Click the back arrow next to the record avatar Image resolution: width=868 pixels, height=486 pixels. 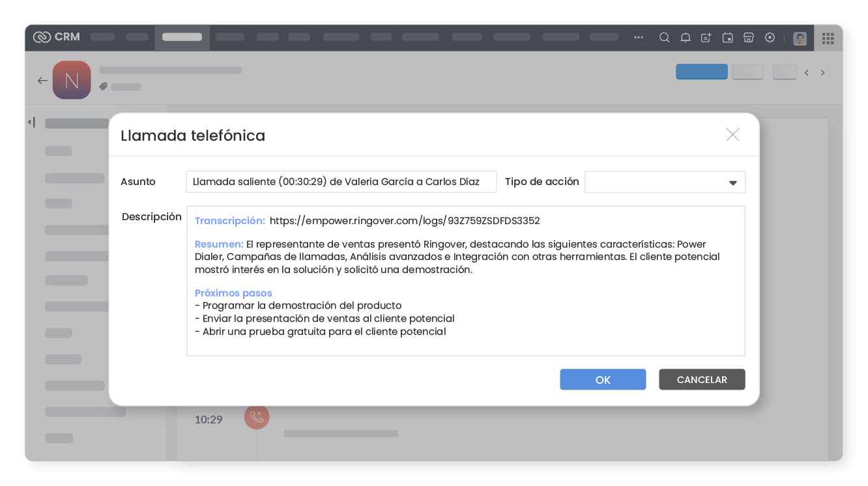42,80
